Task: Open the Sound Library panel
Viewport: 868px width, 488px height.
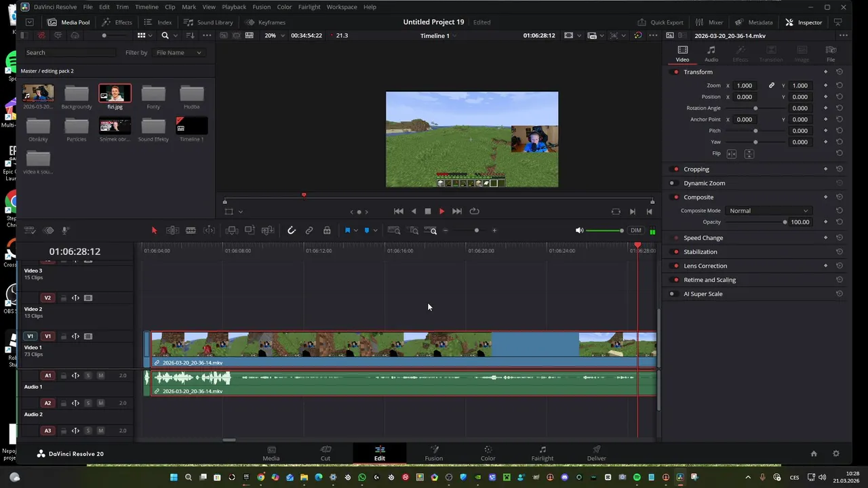Action: pyautogui.click(x=208, y=22)
